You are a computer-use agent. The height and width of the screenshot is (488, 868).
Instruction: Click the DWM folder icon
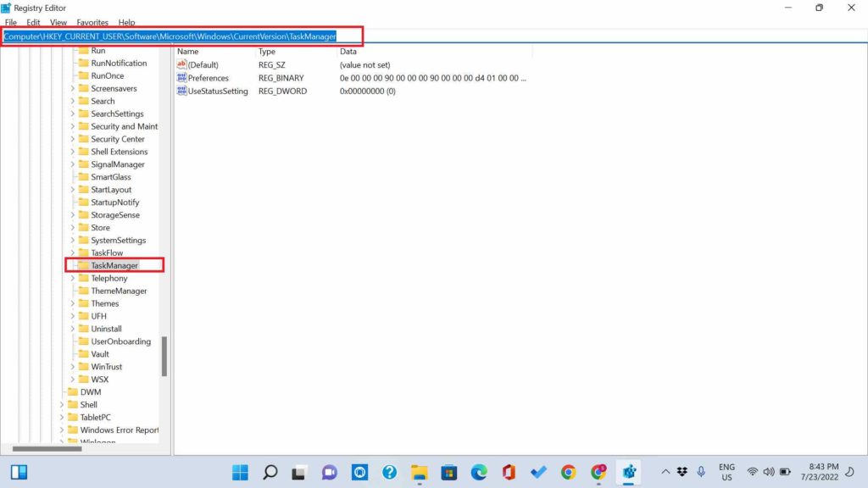73,391
